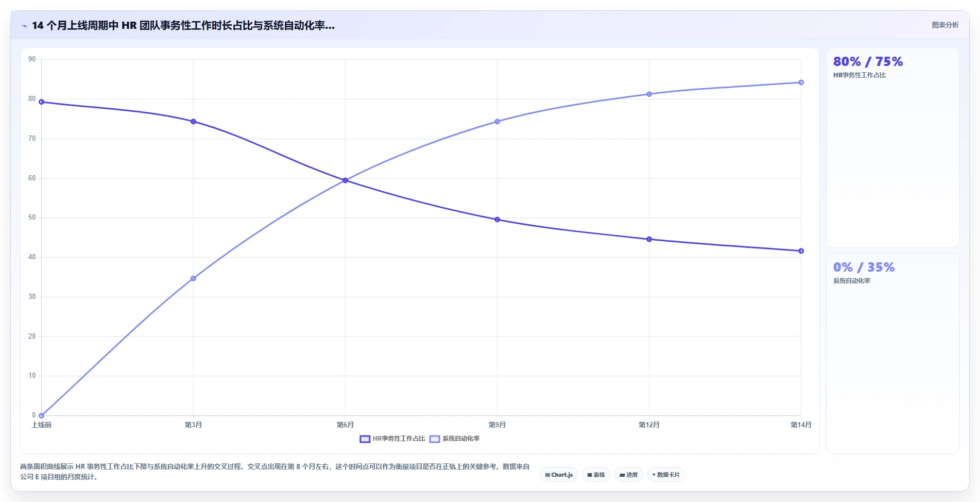
Task: Click the crossover data point at 第6月
Action: pyautogui.click(x=345, y=180)
